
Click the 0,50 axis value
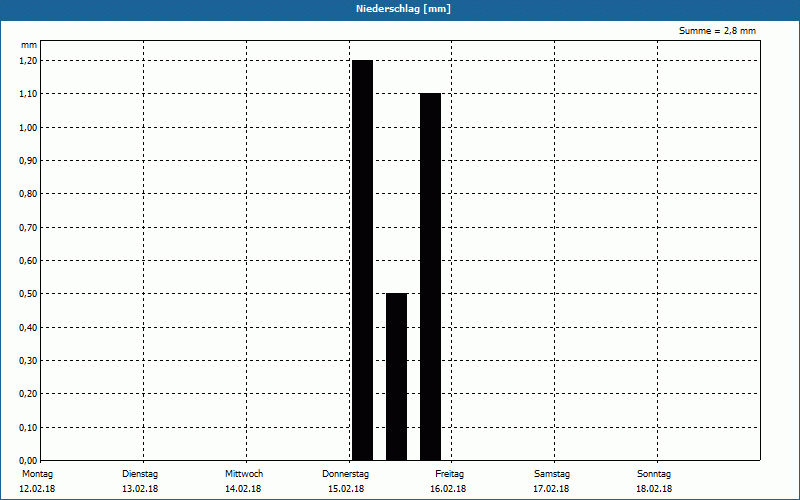(x=28, y=294)
